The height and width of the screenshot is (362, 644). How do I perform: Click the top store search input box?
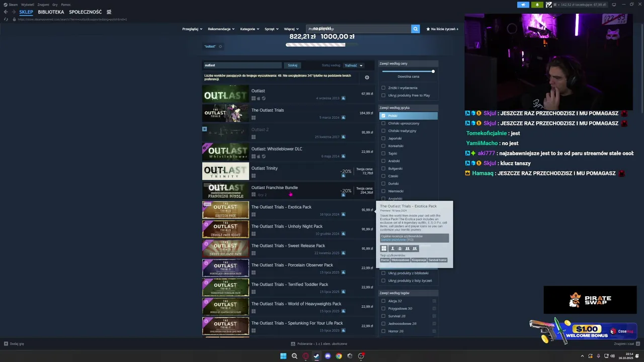tap(359, 29)
